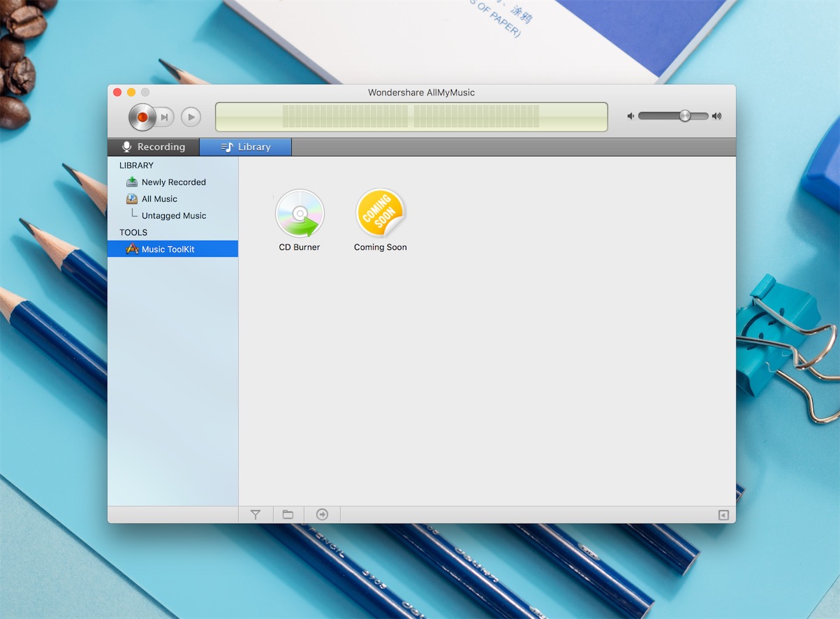This screenshot has height=619, width=840.
Task: Select Music ToolKit under Tools
Action: pos(172,249)
